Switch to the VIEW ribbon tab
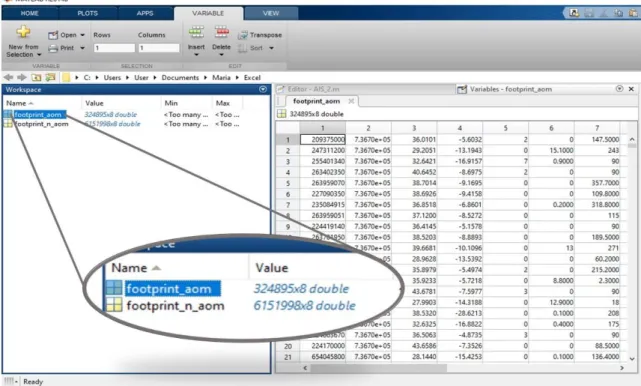Viewport: 641px width, 386px height. 271,13
